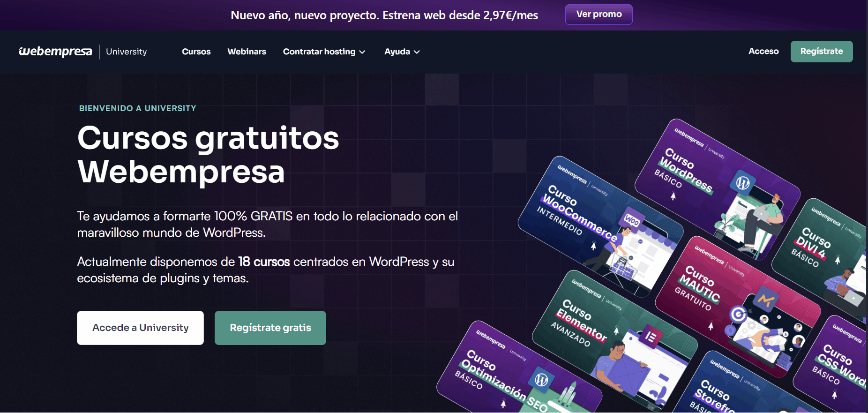The height and width of the screenshot is (413, 868).
Task: Click the Mautic icon on Curso Mautic card
Action: point(766,299)
